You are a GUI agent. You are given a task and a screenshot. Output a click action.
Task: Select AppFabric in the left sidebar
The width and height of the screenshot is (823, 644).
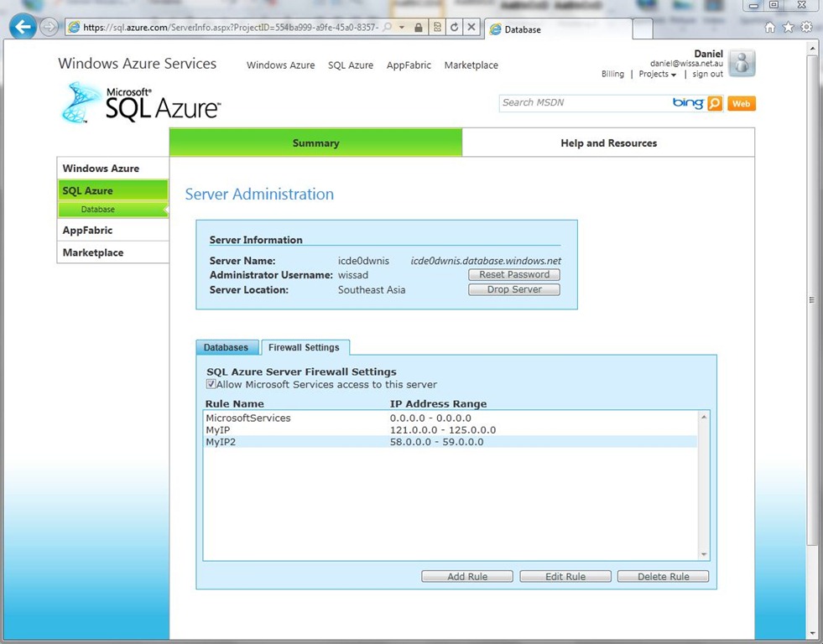coord(87,231)
